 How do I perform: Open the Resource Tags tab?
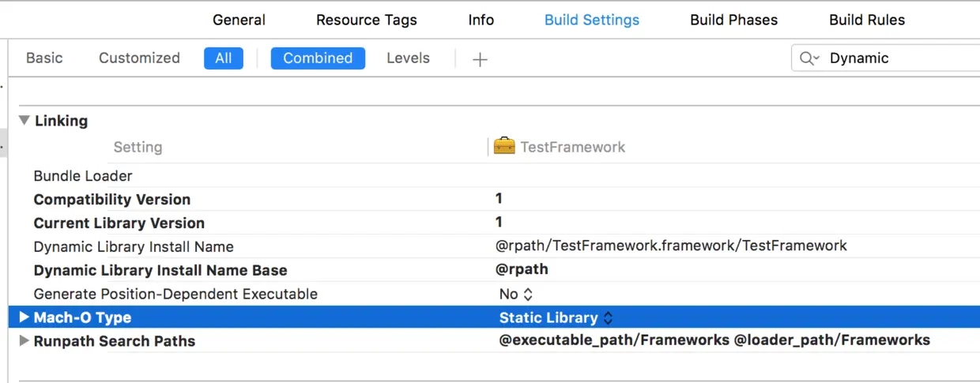[x=366, y=20]
